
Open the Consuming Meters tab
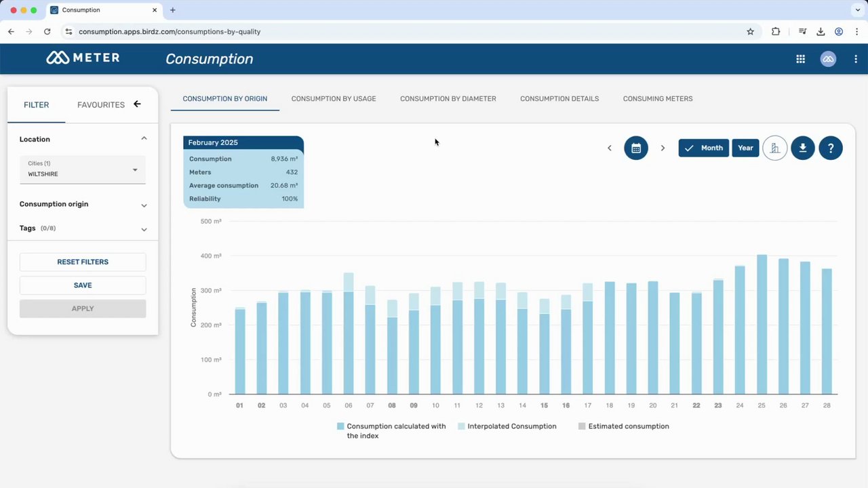(658, 98)
